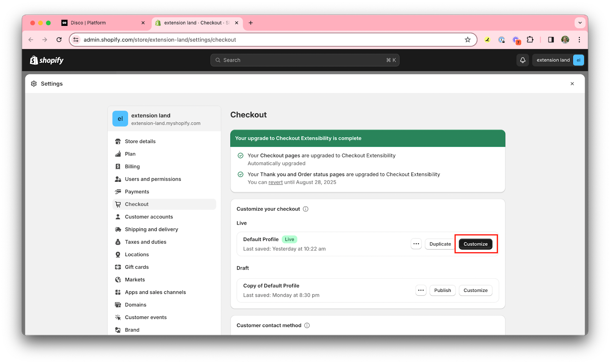
Task: Click the Payments card icon
Action: coord(118,192)
